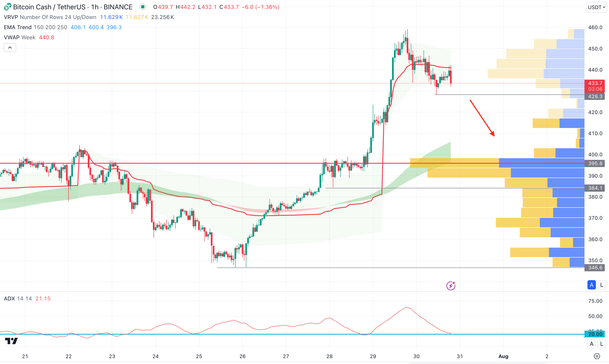This screenshot has width=609, height=364.
Task: Click the green market status dot
Action: [x=143, y=7]
